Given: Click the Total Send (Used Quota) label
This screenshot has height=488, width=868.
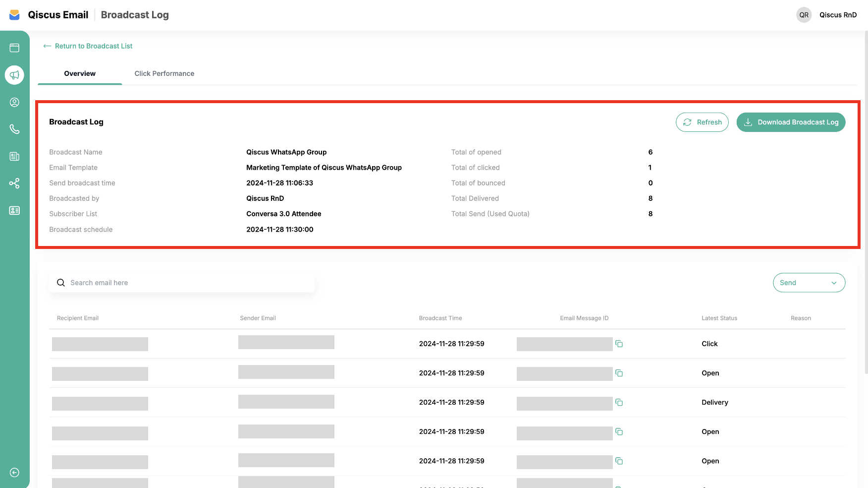Looking at the screenshot, I should point(490,214).
